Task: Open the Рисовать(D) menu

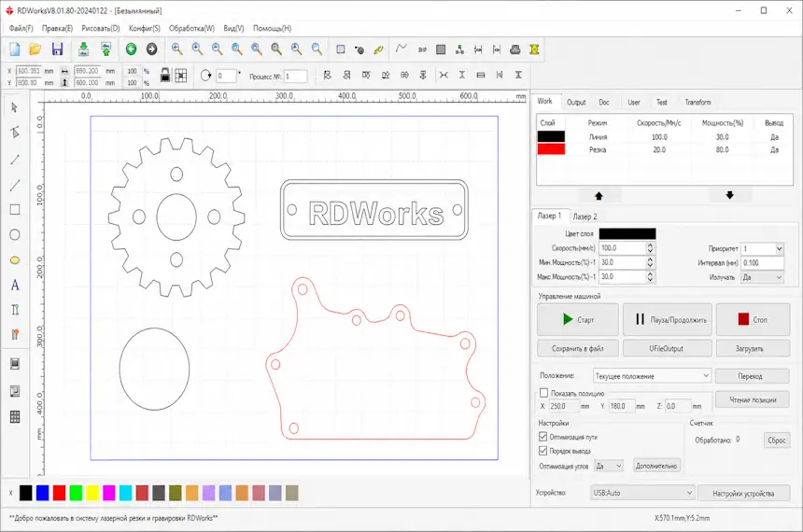Action: coord(101,28)
